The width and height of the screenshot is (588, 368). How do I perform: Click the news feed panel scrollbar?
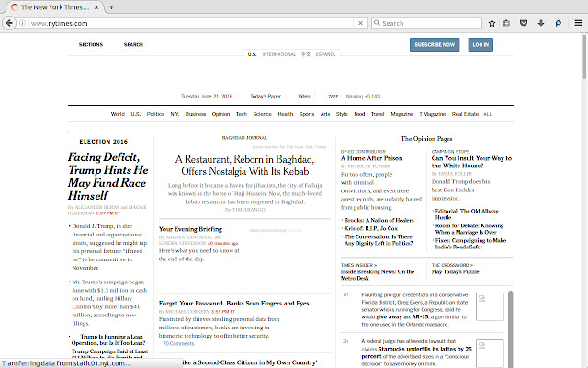point(511,329)
